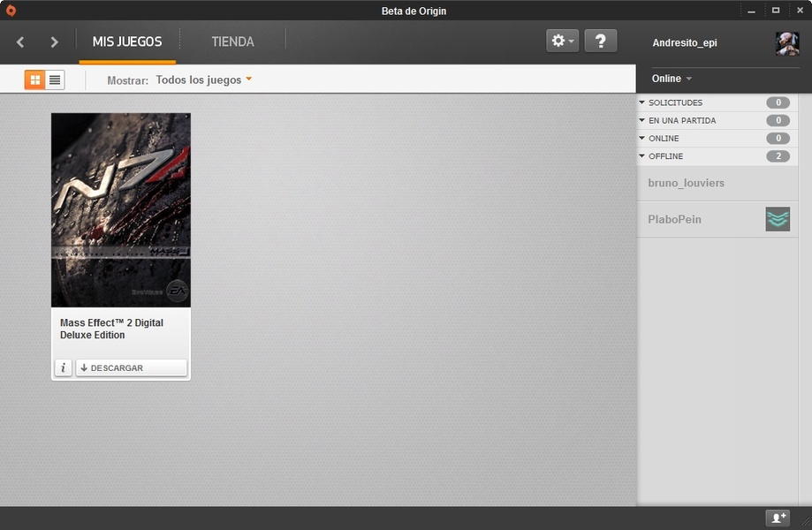Screen dimensions: 812x530
Task: Open the settings gear dropdown
Action: click(x=562, y=42)
